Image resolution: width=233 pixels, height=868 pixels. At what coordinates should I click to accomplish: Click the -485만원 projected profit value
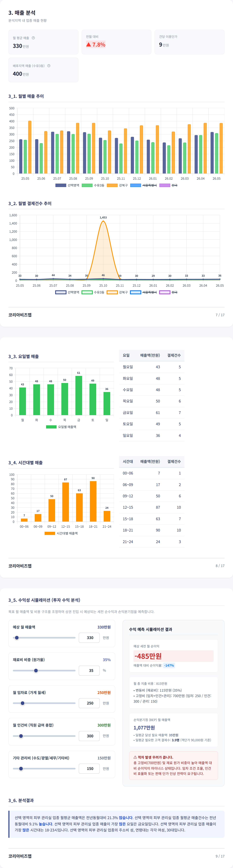pyautogui.click(x=148, y=656)
